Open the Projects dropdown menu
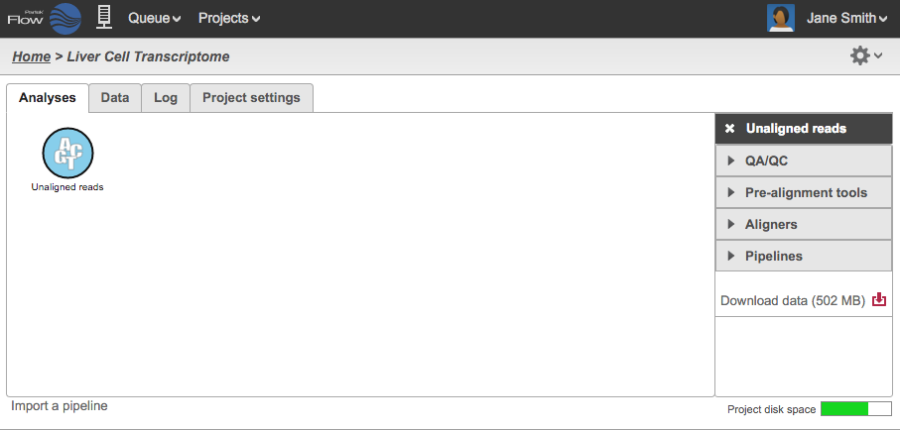Screen dimensions: 900x430 coord(228,18)
